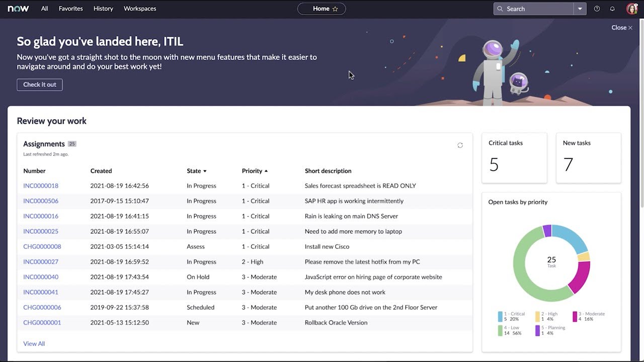The image size is (644, 362).
Task: Open incident INC0000027
Action: tap(41, 261)
